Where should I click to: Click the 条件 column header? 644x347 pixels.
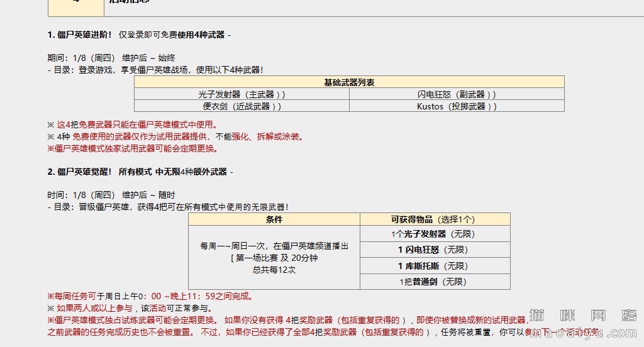(x=274, y=219)
